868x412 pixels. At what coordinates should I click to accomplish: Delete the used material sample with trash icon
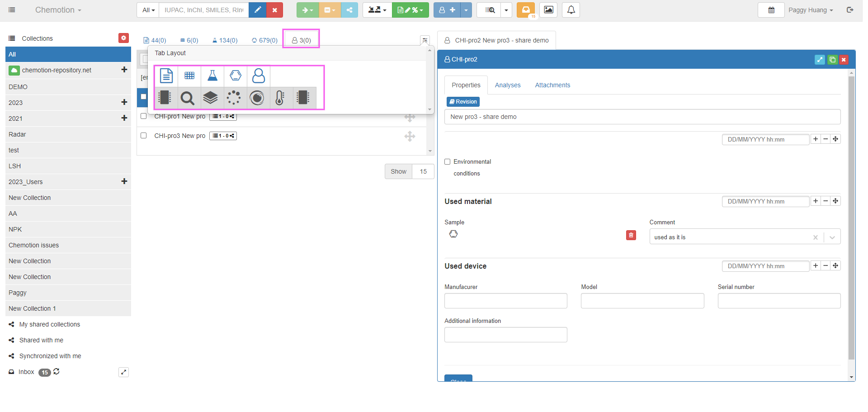click(x=631, y=235)
